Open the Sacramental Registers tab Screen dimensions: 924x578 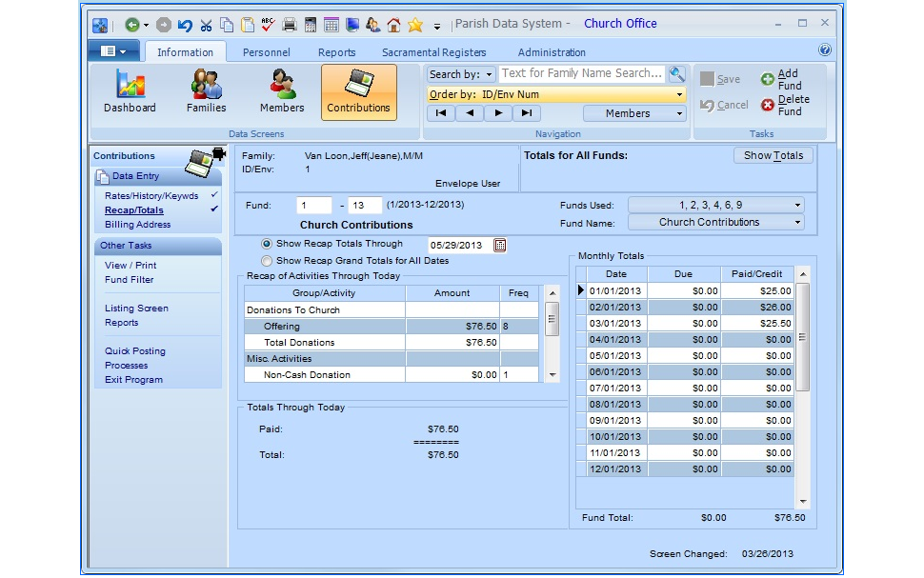[434, 52]
